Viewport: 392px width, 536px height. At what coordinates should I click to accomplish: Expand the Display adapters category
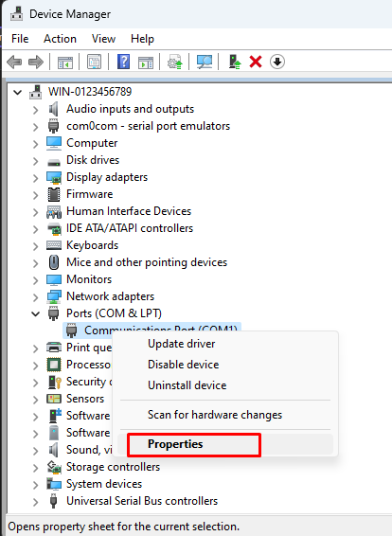point(35,177)
